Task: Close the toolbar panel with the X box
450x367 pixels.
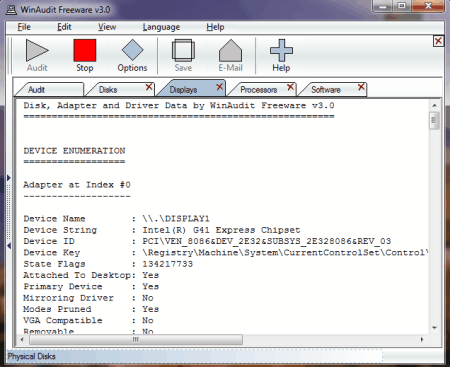Action: pyautogui.click(x=438, y=41)
